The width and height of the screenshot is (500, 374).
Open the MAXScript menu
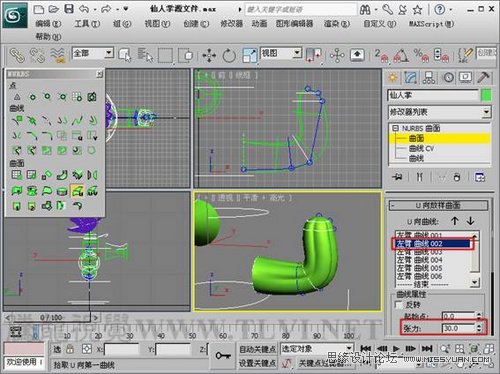(x=431, y=24)
